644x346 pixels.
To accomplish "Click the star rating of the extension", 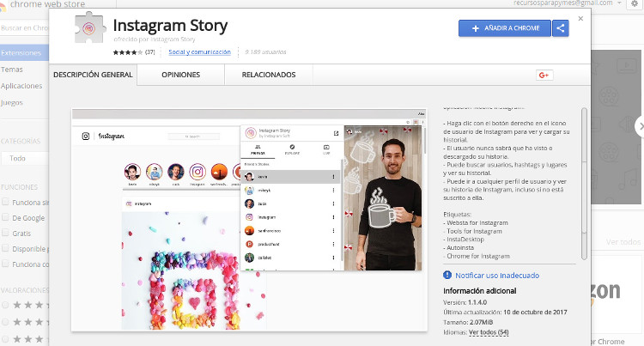I will (128, 52).
